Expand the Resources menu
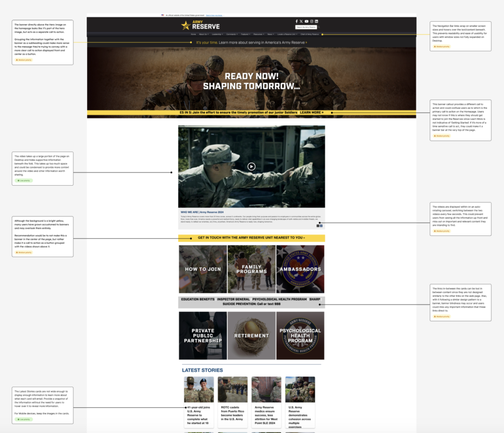504x433 pixels. point(259,34)
